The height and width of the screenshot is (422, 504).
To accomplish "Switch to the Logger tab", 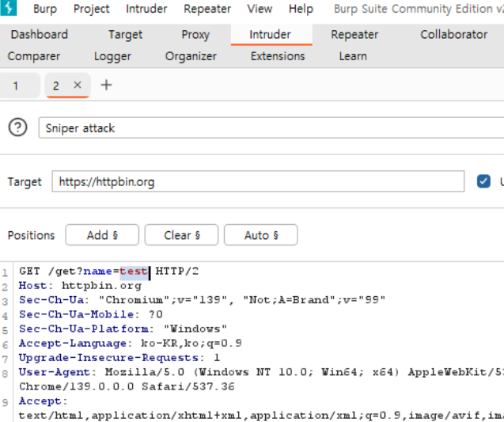I will pos(112,56).
